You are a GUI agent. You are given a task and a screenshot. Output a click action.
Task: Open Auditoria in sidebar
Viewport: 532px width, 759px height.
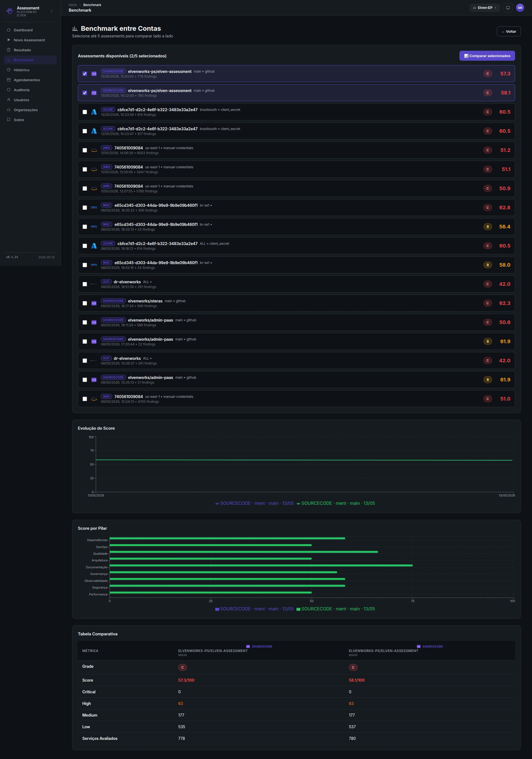click(x=30, y=90)
